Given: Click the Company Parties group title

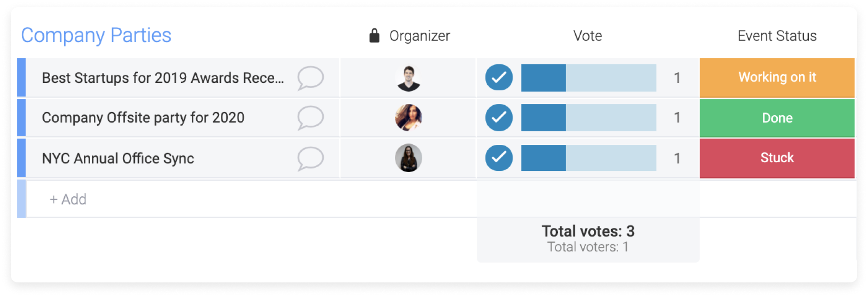Looking at the screenshot, I should tap(96, 36).
